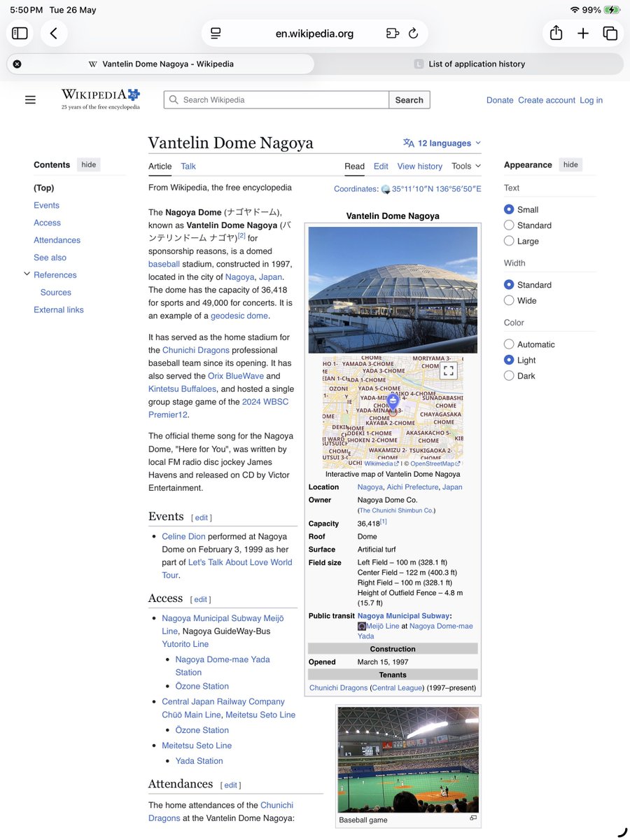This screenshot has width=630, height=840.
Task: Click the languages translate icon
Action: 409,143
